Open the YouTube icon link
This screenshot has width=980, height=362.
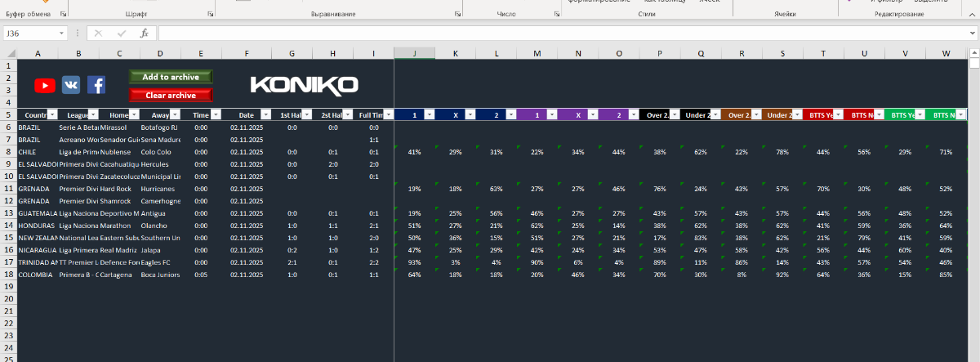[x=44, y=85]
